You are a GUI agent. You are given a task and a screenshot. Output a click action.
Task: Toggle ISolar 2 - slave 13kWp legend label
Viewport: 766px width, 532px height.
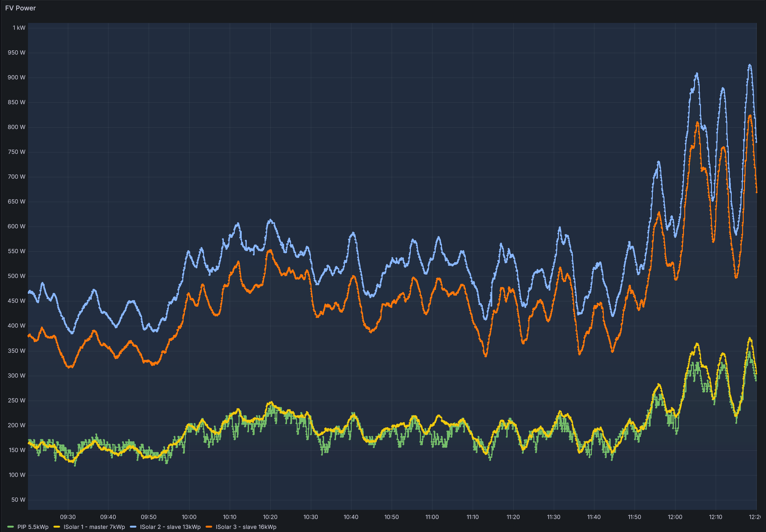(x=170, y=527)
